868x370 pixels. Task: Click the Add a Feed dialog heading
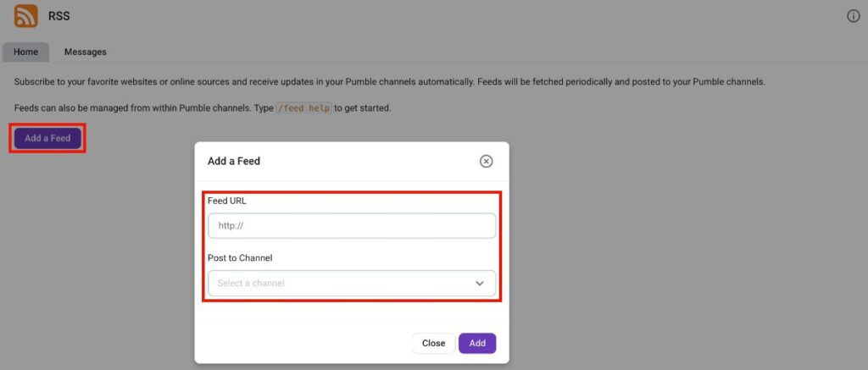pyautogui.click(x=234, y=161)
